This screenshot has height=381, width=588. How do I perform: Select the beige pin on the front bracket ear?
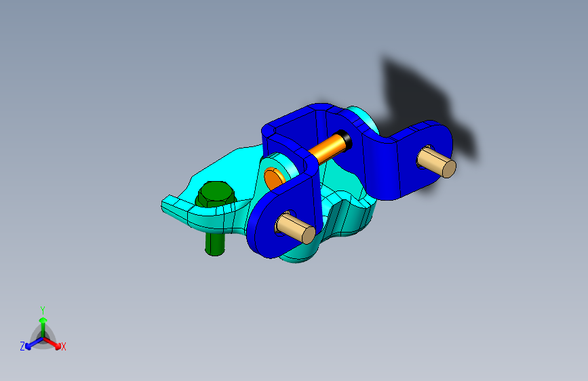[x=296, y=228]
